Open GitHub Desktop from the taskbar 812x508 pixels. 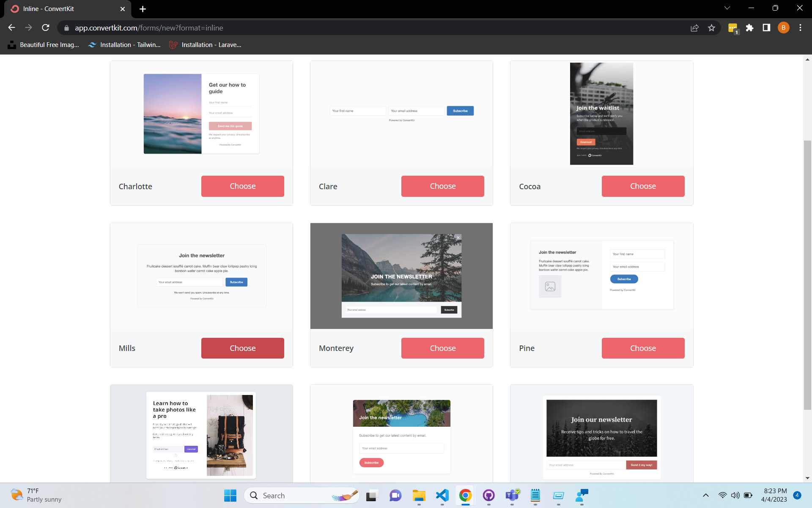[x=488, y=495]
